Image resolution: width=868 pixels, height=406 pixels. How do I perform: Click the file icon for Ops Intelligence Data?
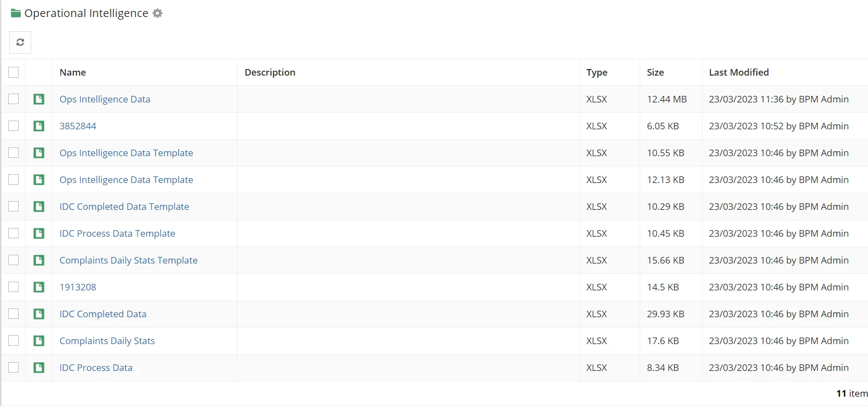click(39, 99)
